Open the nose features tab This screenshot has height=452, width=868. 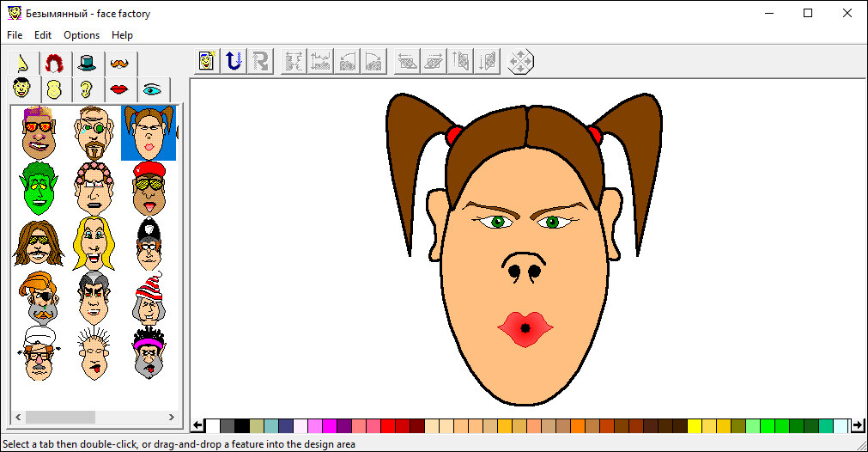(x=23, y=63)
